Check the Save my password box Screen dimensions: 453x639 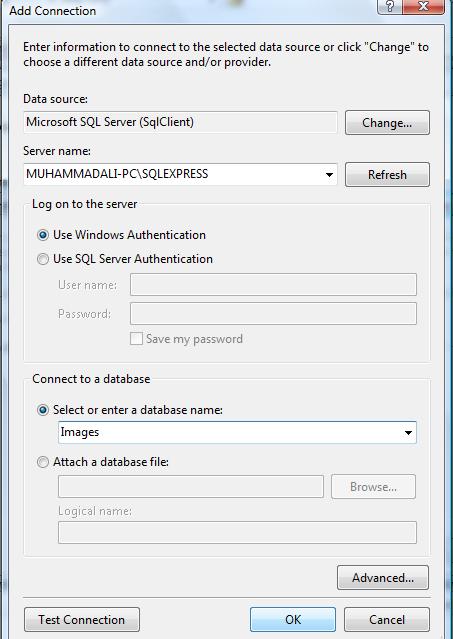click(x=136, y=339)
